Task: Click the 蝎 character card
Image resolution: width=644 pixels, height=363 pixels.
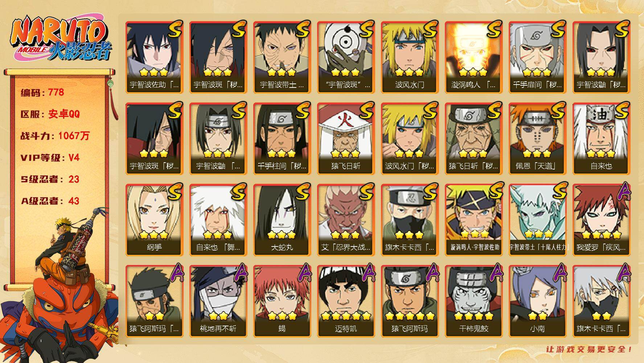Action: coord(282,301)
